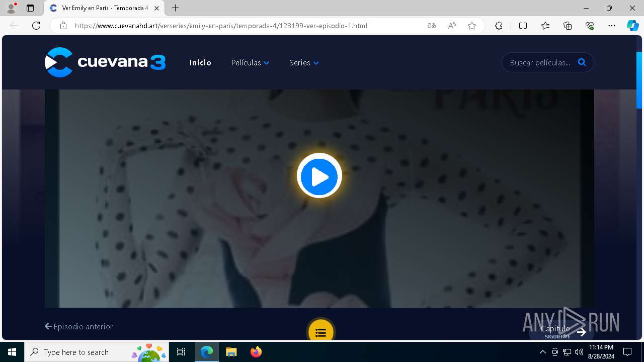Open a new browser tab
Image resolution: width=644 pixels, height=362 pixels.
coord(175,8)
